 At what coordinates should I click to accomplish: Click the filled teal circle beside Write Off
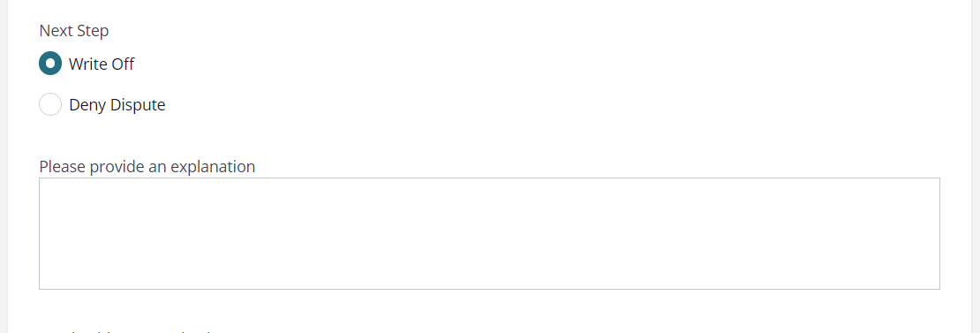(50, 63)
